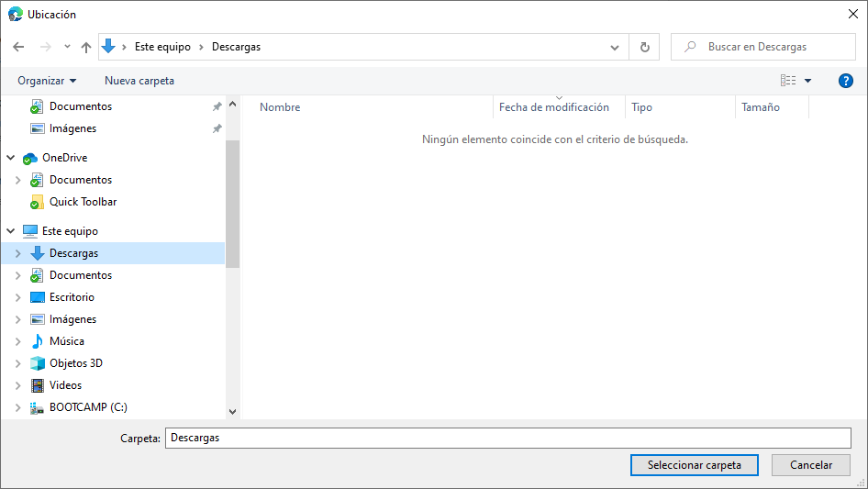Viewport: 868px width, 489px height.
Task: Collapse the Este equipo tree node
Action: coord(11,231)
